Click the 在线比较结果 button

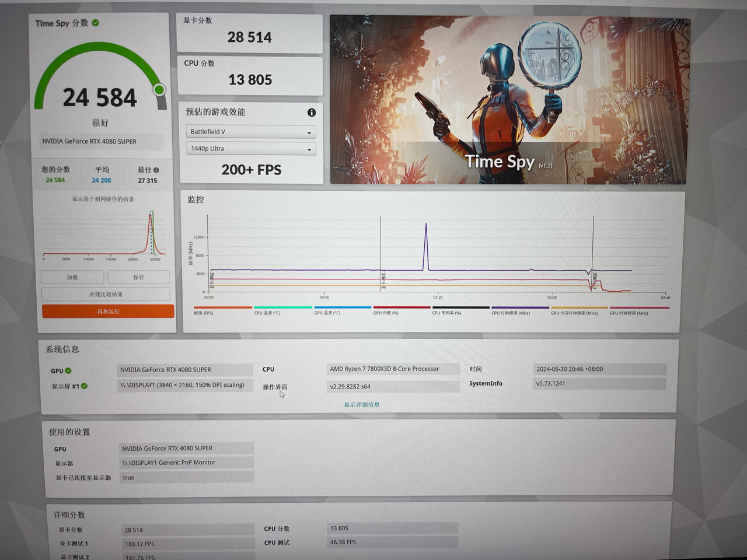click(x=106, y=294)
